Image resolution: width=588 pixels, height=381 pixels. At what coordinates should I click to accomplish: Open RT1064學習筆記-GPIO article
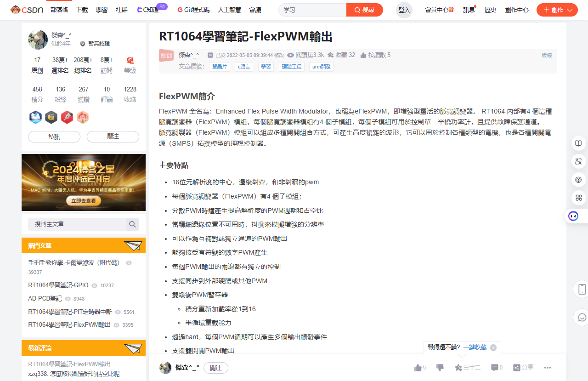(x=58, y=285)
